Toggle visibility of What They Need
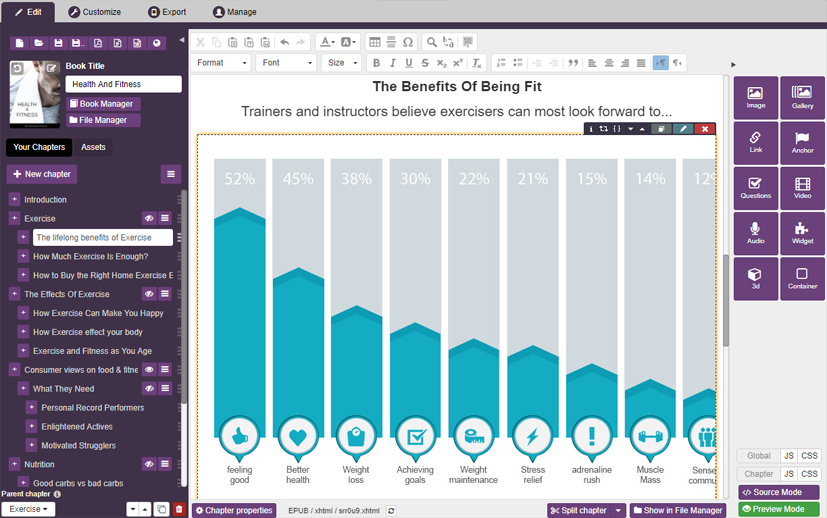This screenshot has height=518, width=827. [x=149, y=388]
